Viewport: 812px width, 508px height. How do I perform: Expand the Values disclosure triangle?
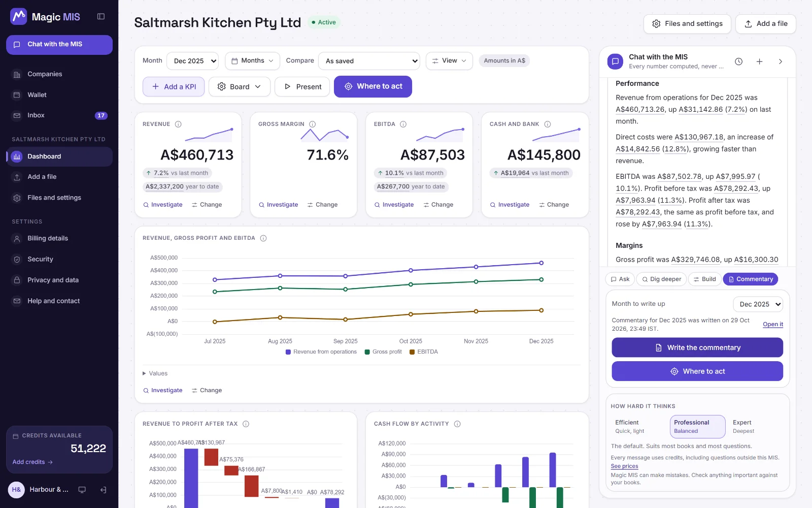click(x=144, y=373)
